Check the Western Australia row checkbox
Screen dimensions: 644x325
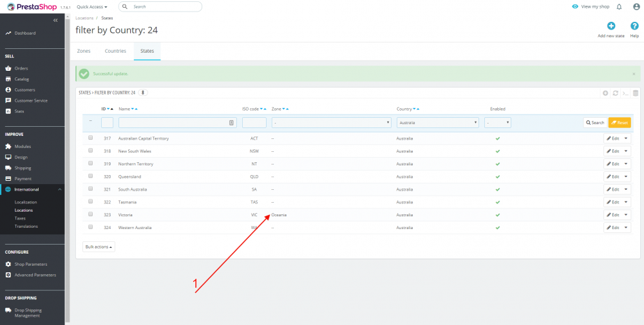pos(90,227)
